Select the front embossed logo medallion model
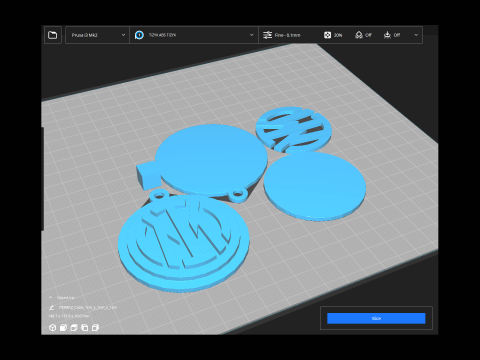 [x=184, y=242]
